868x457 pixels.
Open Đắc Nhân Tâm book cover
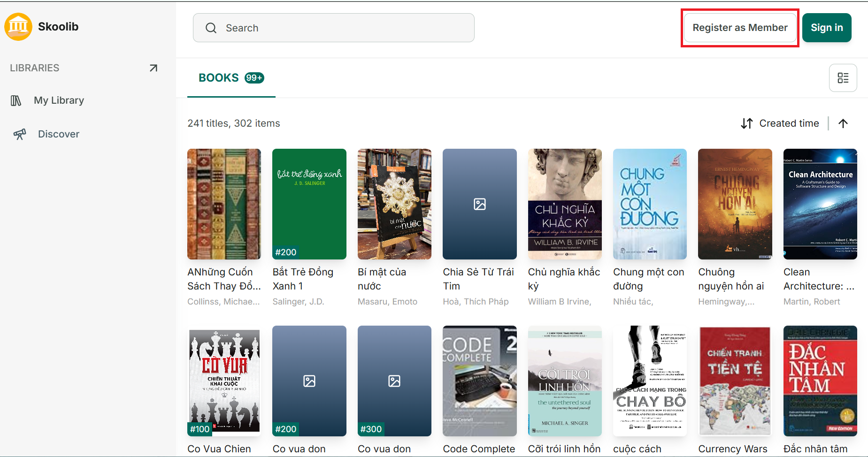tap(820, 381)
